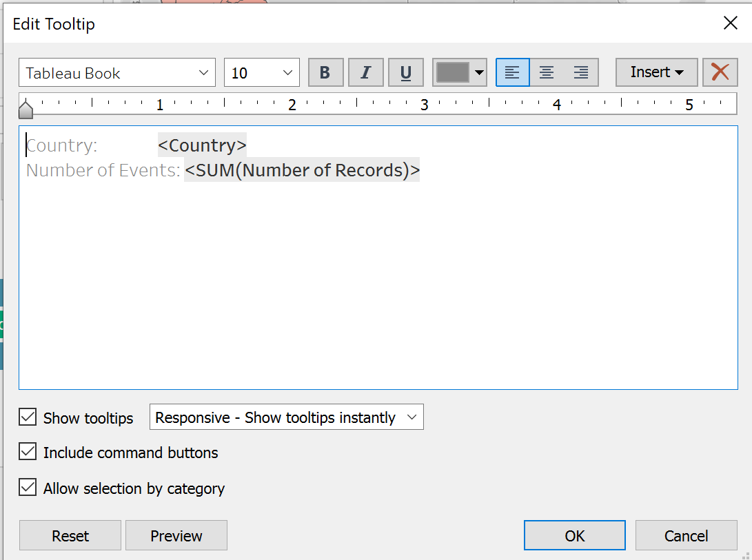Screen dimensions: 752x560
Task: Confirm changes with OK
Action: point(574,536)
